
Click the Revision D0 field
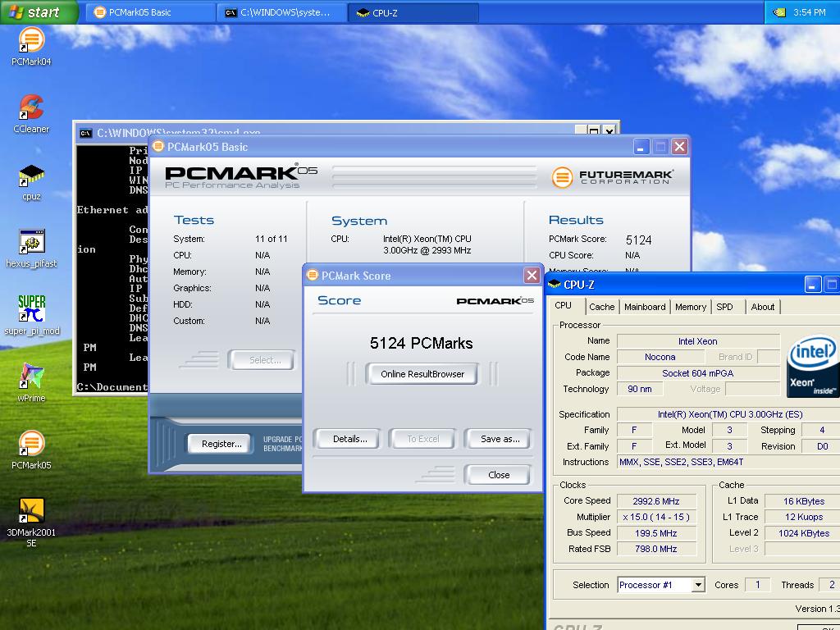click(x=822, y=446)
